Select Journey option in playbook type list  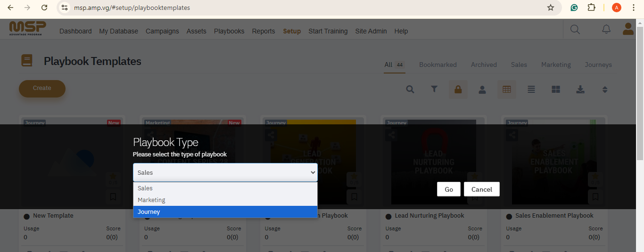point(225,212)
